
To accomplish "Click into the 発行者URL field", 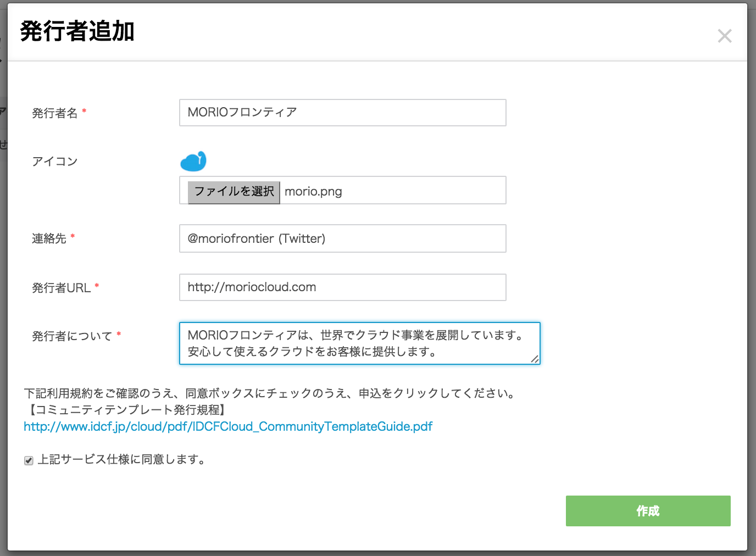I will 342,287.
